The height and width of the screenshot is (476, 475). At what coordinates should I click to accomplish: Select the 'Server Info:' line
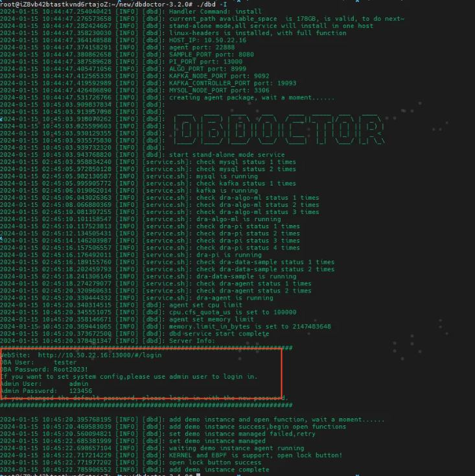click(192, 341)
